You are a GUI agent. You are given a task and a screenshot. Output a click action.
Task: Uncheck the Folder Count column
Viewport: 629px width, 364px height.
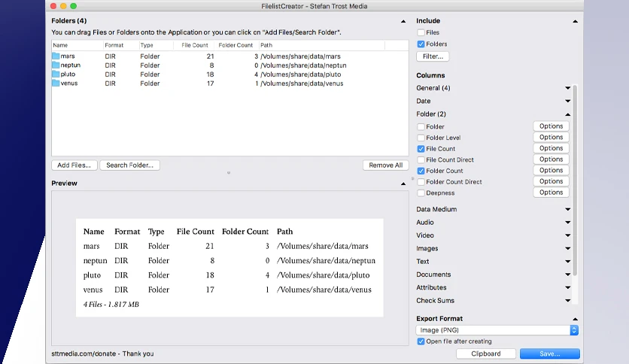[x=421, y=171]
